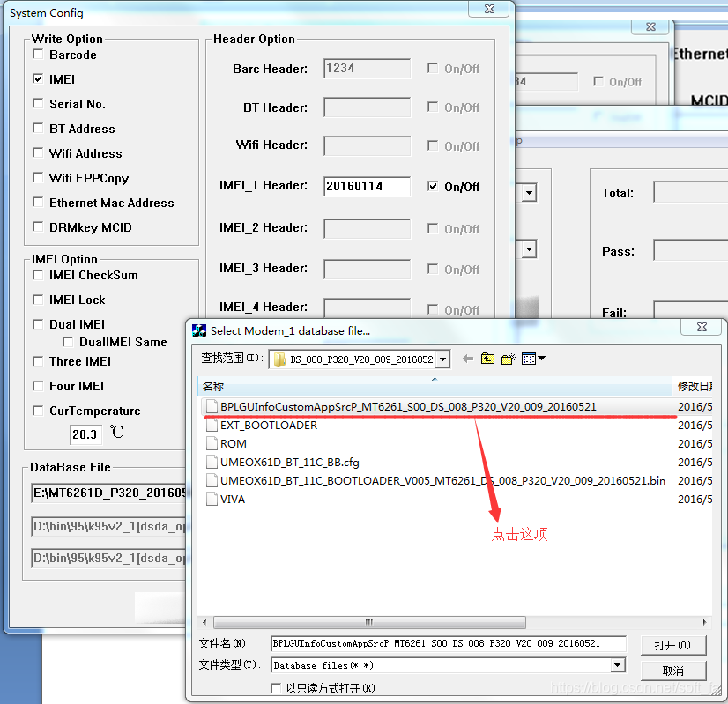Click the IMEI_1 Header field 20160114
Screen dimensions: 728x704
point(368,186)
